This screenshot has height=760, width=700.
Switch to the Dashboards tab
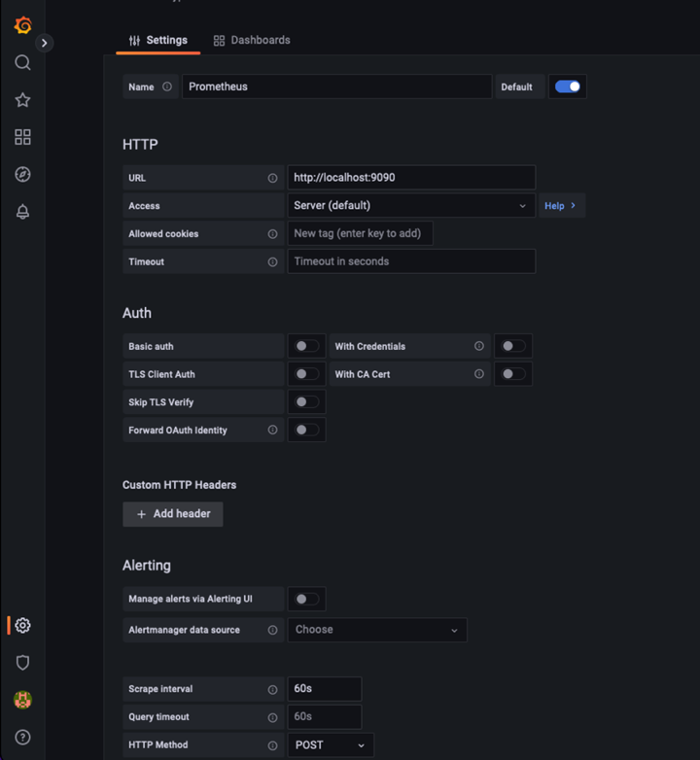(x=252, y=40)
